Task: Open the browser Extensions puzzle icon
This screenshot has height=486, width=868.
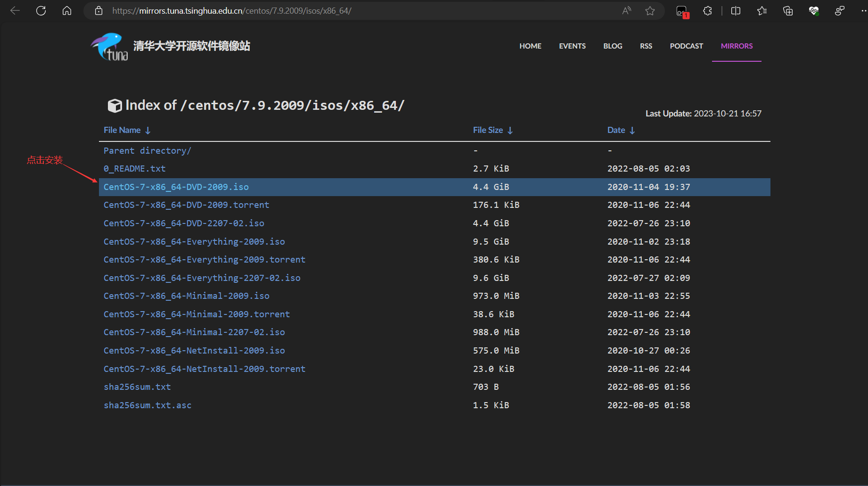Action: pyautogui.click(x=707, y=10)
